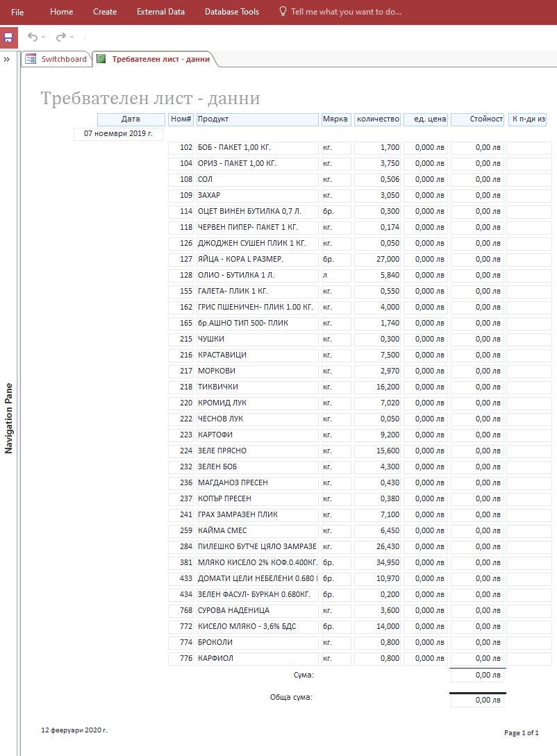Screen dimensions: 557x756
Task: Click the Дата column header
Action: click(131, 119)
